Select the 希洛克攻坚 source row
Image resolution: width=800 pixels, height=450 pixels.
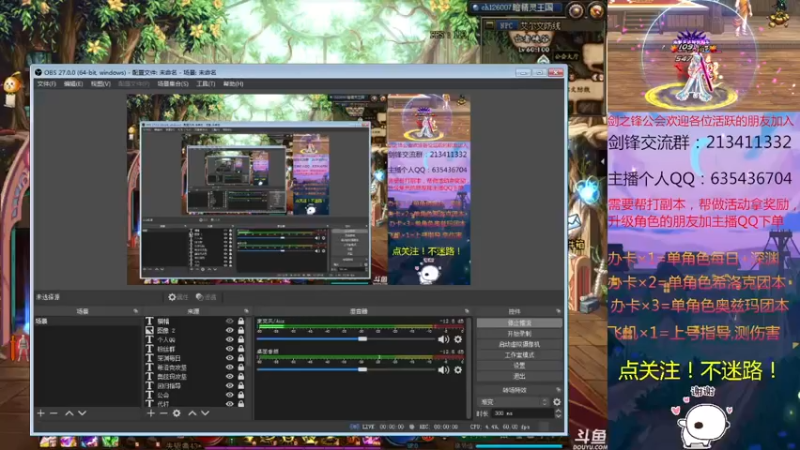coord(195,367)
